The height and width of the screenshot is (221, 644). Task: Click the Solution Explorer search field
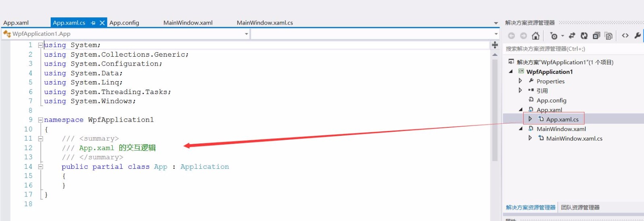coord(573,49)
